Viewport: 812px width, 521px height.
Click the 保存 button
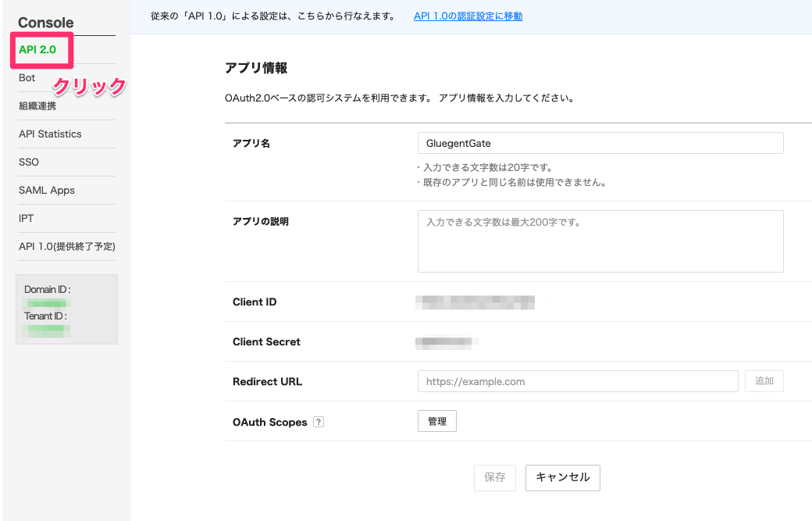click(x=494, y=477)
